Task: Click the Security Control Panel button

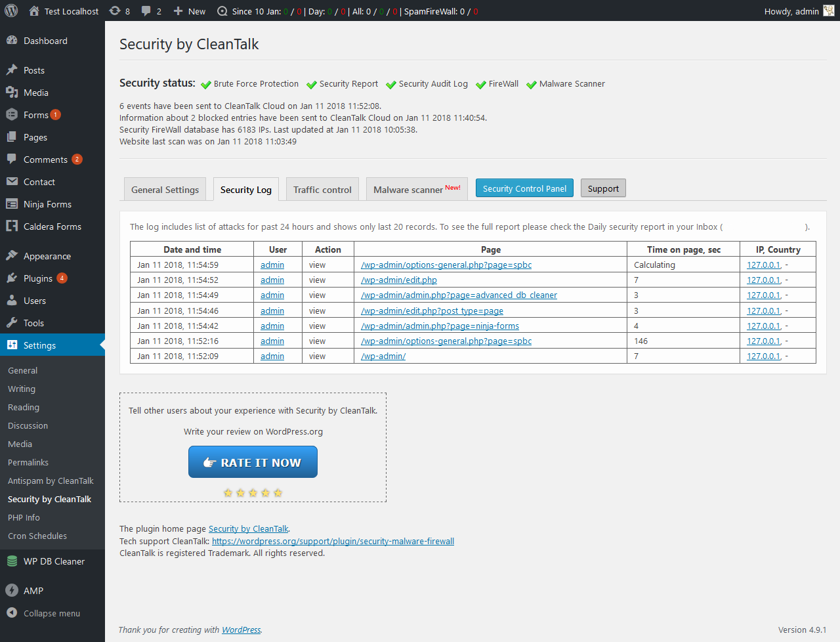Action: tap(524, 188)
